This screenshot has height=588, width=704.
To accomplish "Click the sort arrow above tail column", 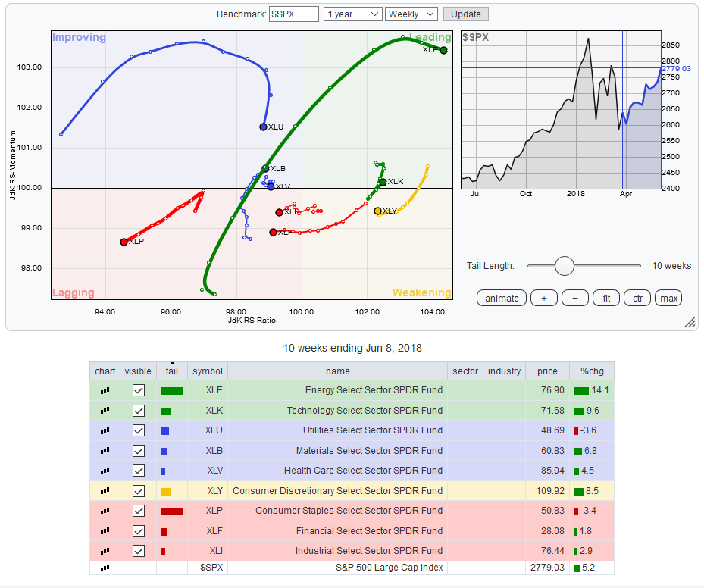I will [x=172, y=364].
